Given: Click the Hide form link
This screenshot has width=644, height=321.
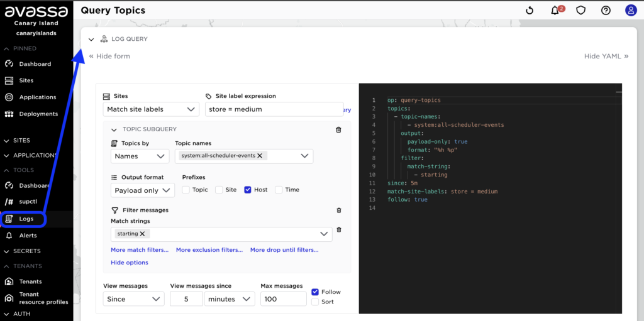Looking at the screenshot, I should [x=109, y=57].
